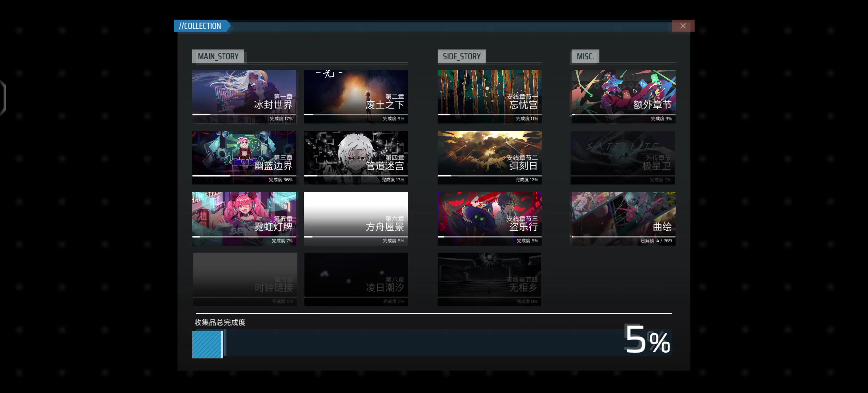Click the 完成度 17% text
This screenshot has width=868, height=393.
[281, 119]
